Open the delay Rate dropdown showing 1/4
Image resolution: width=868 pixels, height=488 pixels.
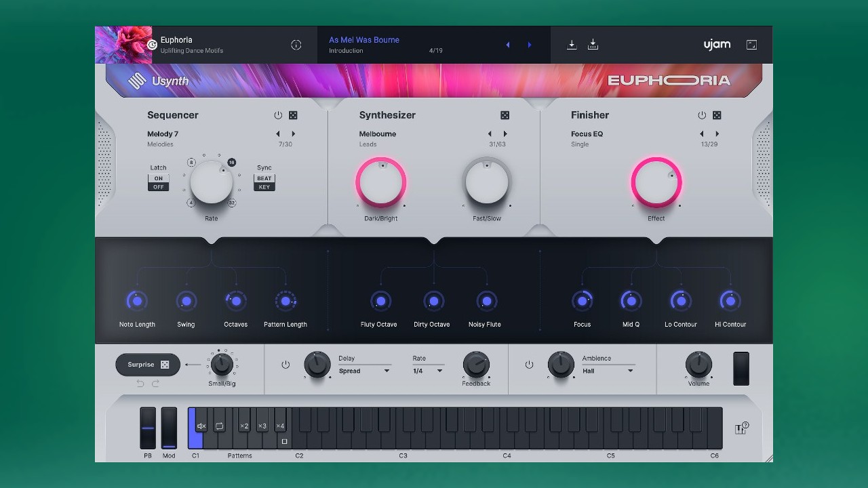click(x=428, y=371)
